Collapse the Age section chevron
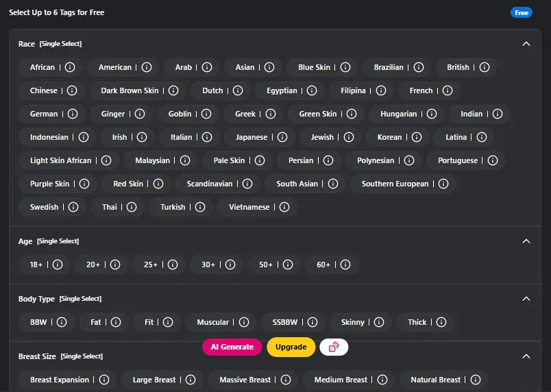The width and height of the screenshot is (551, 392). [x=526, y=241]
